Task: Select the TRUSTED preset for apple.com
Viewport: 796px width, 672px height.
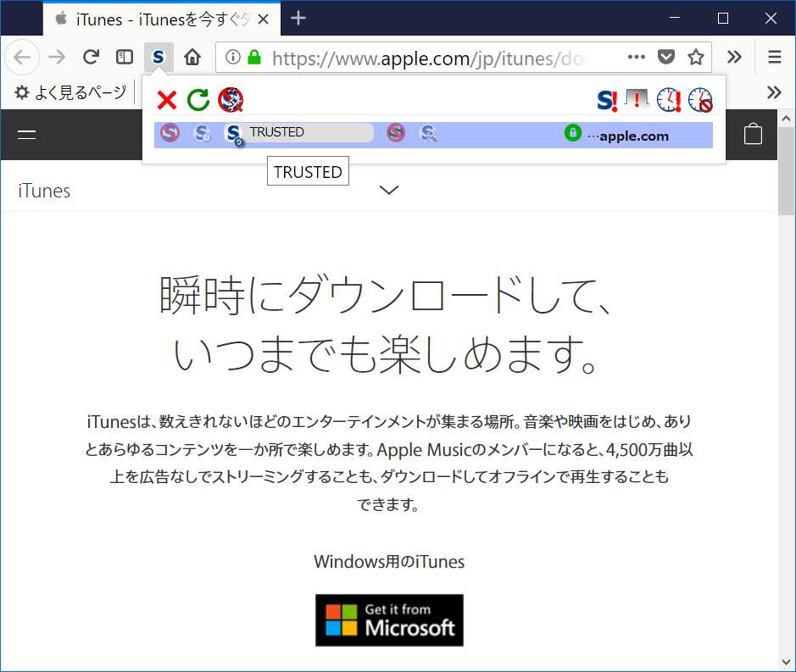Action: [x=298, y=134]
